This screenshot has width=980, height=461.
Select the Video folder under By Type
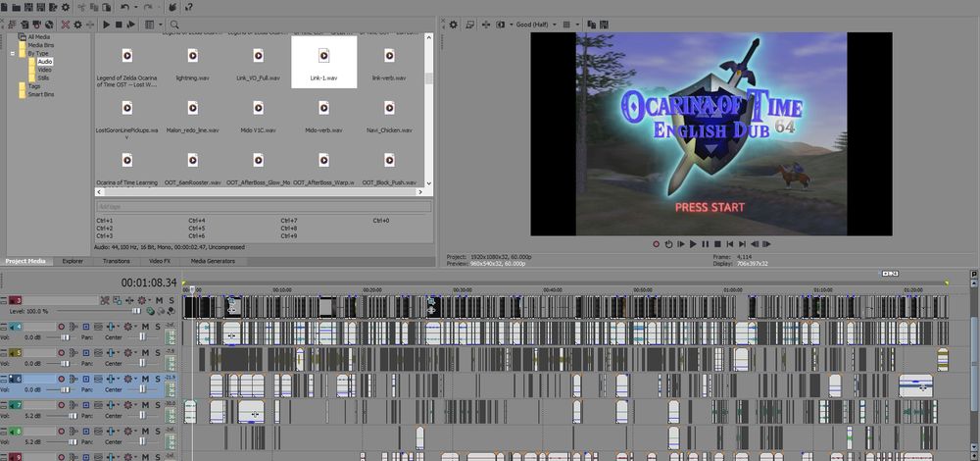coord(44,70)
